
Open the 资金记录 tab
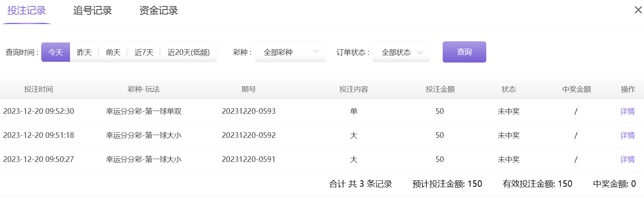click(158, 11)
